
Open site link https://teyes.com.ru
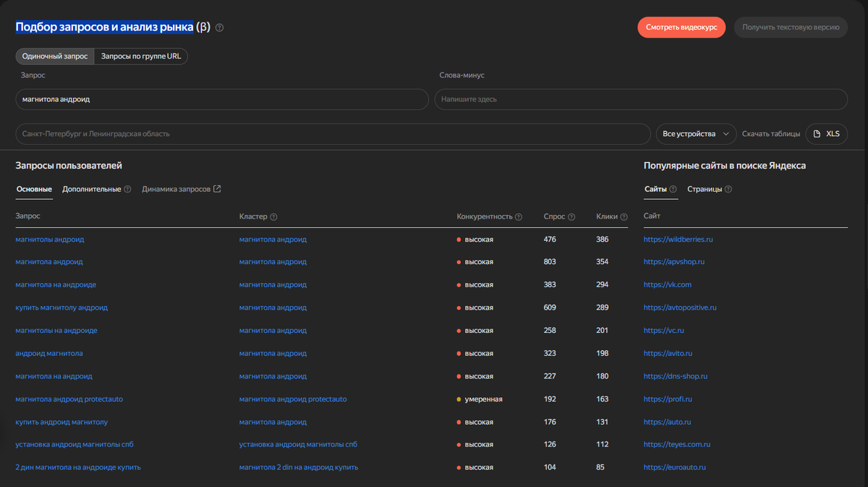[678, 444]
